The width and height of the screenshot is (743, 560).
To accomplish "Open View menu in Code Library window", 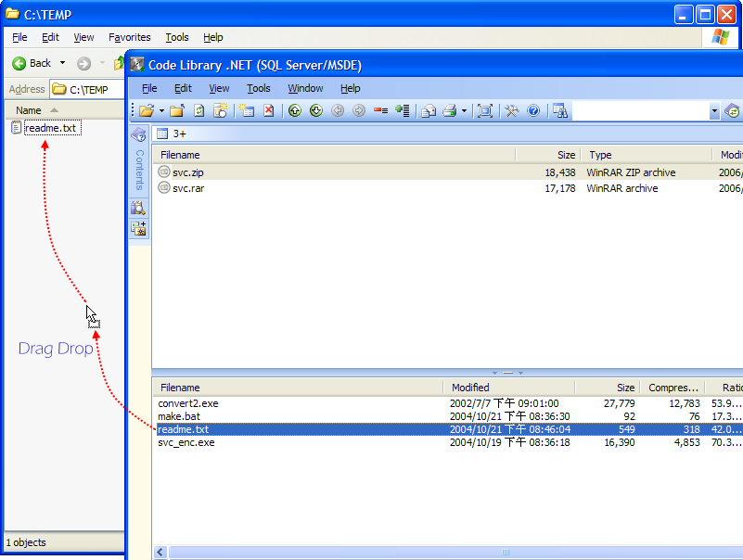I will (219, 88).
